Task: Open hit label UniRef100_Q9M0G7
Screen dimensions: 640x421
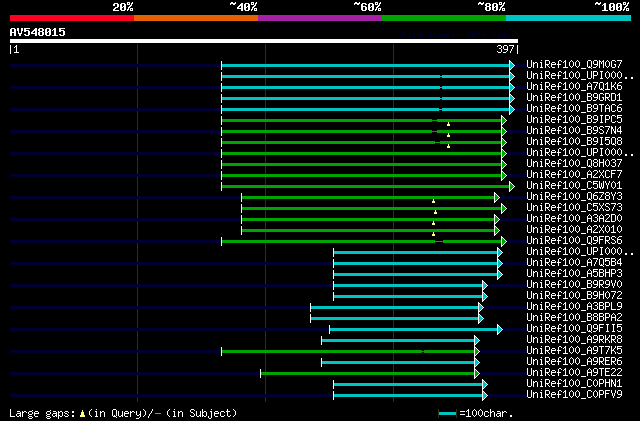Action: tap(574, 64)
